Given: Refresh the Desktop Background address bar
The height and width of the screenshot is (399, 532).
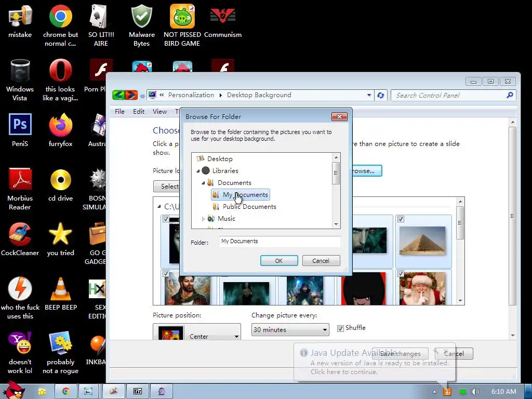Looking at the screenshot, I should click(x=381, y=96).
